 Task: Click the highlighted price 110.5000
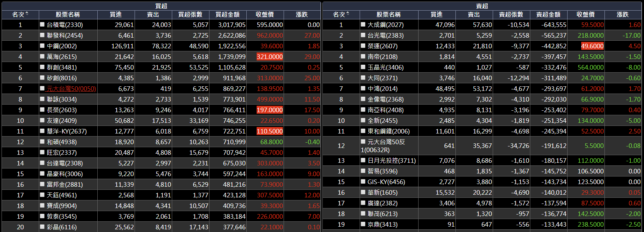[x=270, y=131]
